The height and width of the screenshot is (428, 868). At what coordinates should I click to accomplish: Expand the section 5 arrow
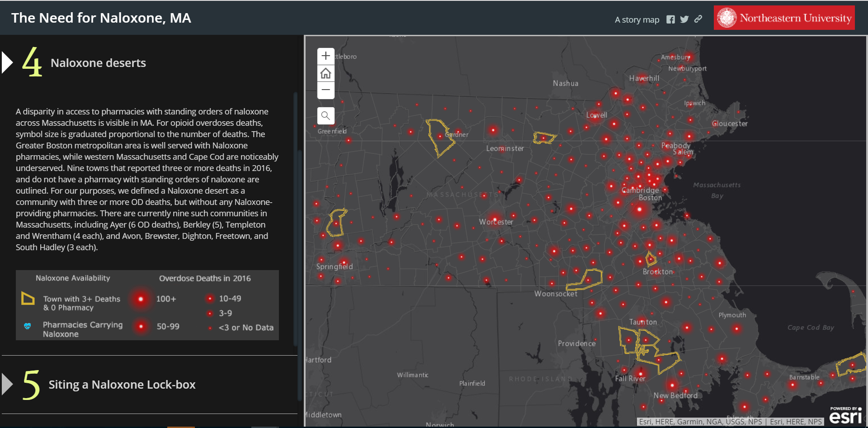click(x=7, y=384)
